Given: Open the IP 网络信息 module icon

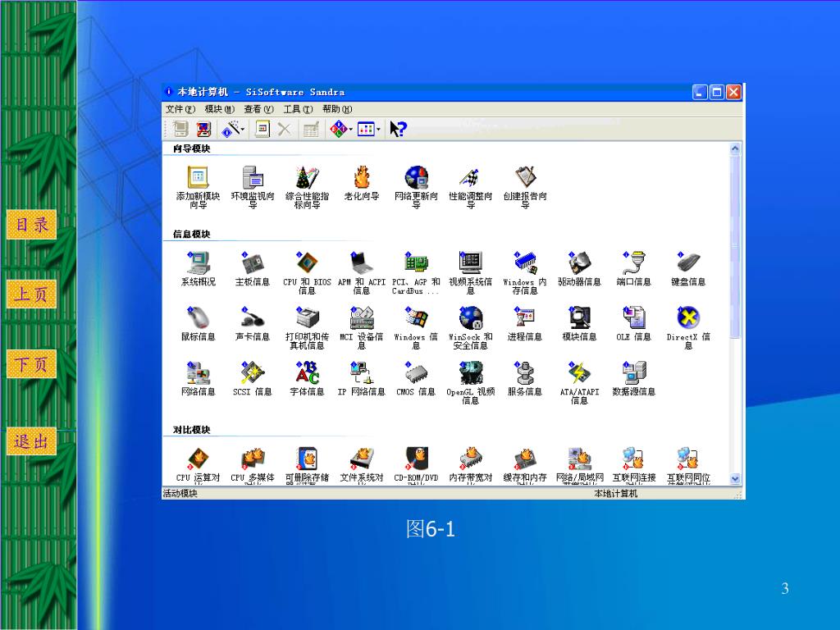Looking at the screenshot, I should pos(362,373).
